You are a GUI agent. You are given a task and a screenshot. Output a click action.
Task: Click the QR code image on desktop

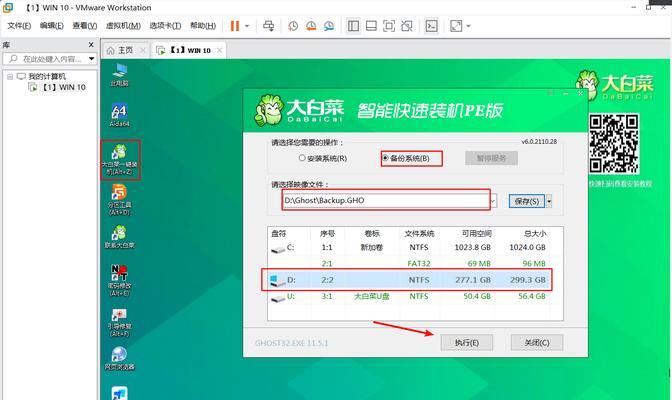click(614, 144)
